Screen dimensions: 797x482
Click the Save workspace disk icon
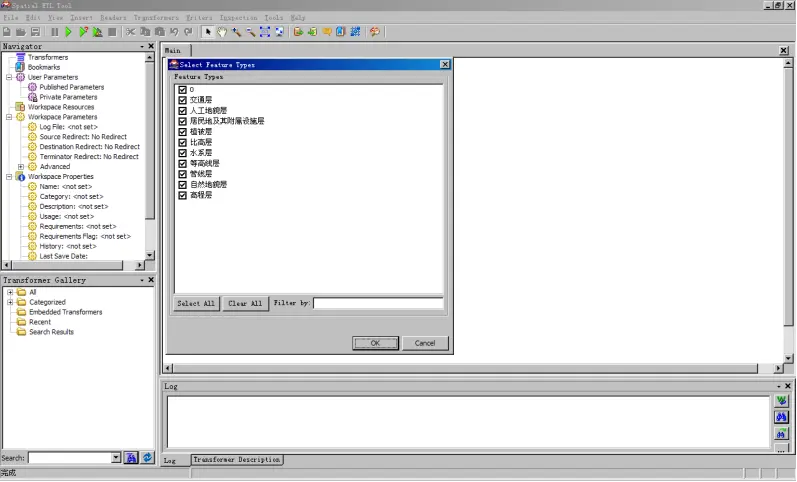(35, 32)
